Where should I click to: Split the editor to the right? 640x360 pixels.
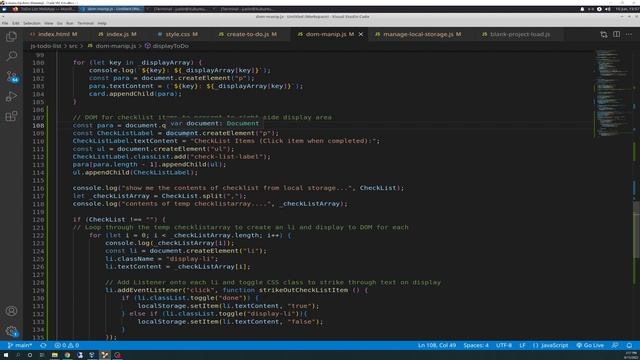(x=616, y=34)
